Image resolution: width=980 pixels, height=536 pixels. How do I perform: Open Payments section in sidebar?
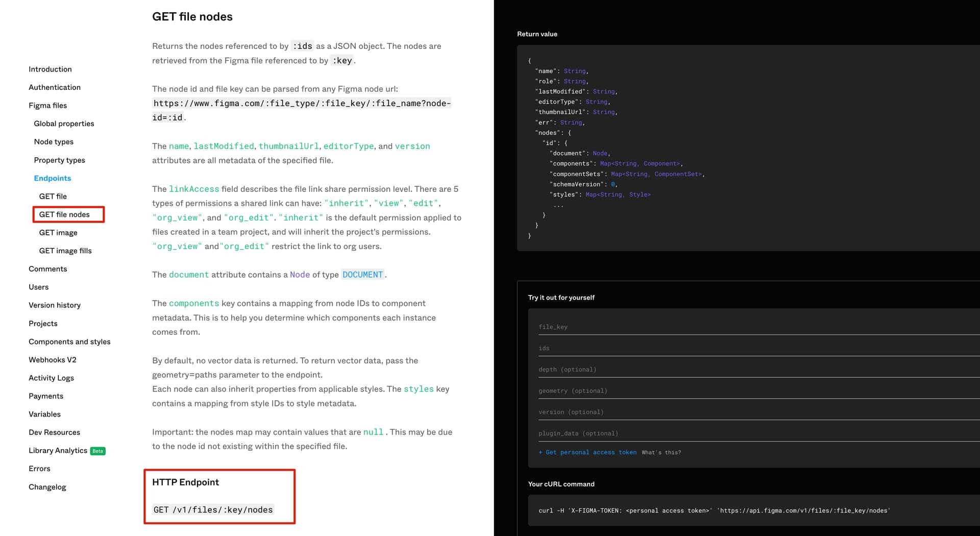[x=46, y=396]
